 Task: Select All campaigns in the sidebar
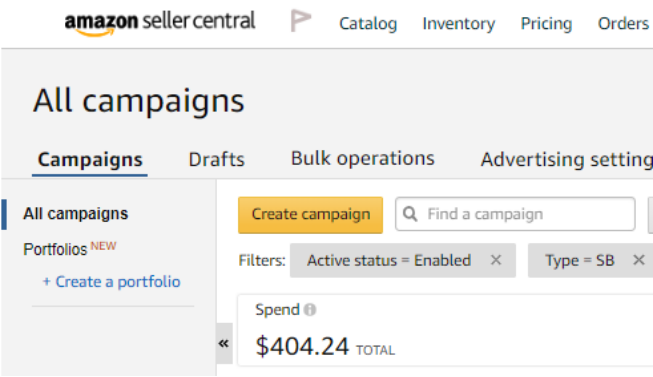pos(75,214)
